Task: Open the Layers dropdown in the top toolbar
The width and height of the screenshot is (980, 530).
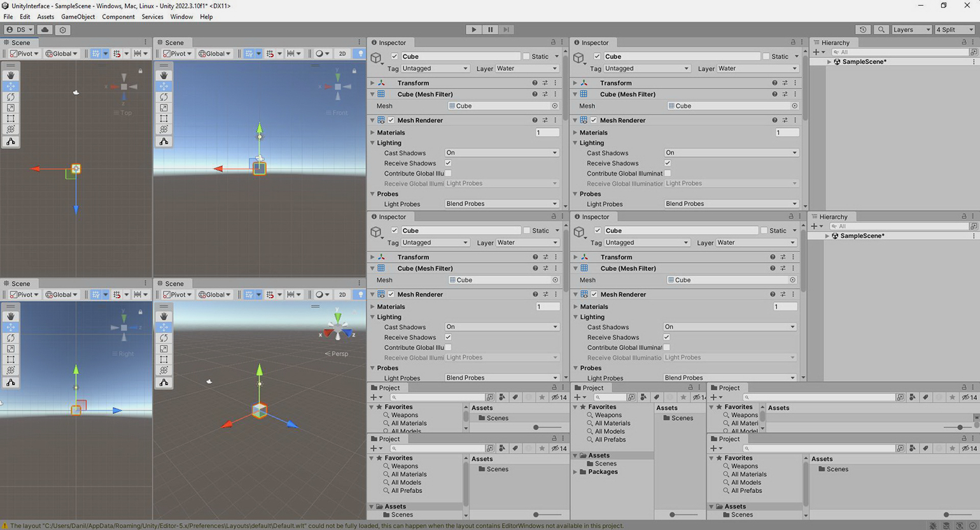Action: click(x=911, y=29)
